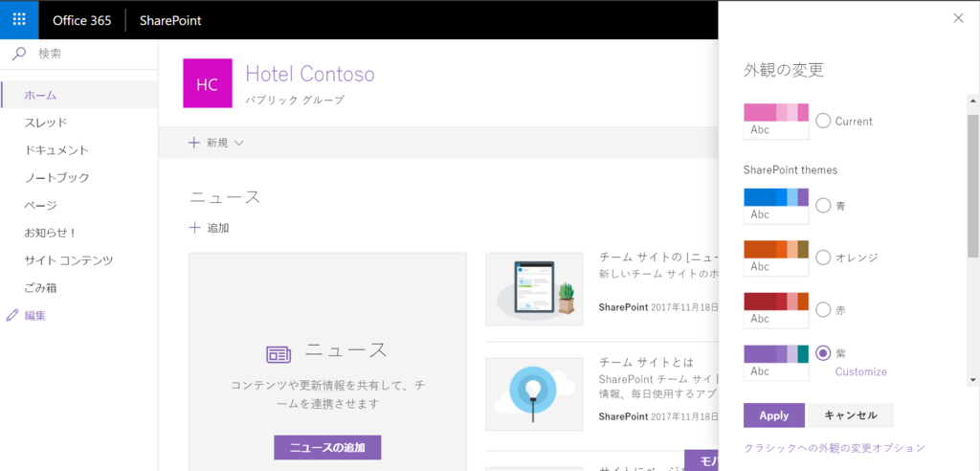Image resolution: width=980 pixels, height=471 pixels.
Task: Click the 外観の変更 panel title
Action: point(784,70)
